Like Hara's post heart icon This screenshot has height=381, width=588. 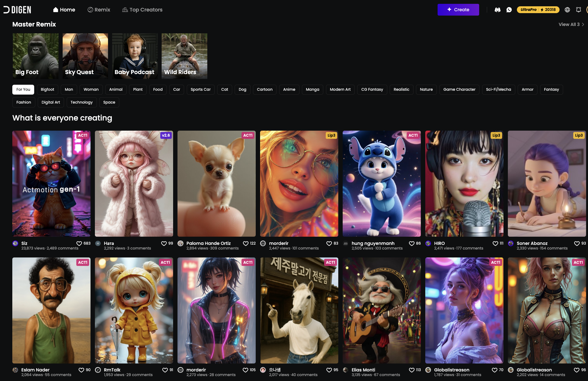[x=164, y=243]
